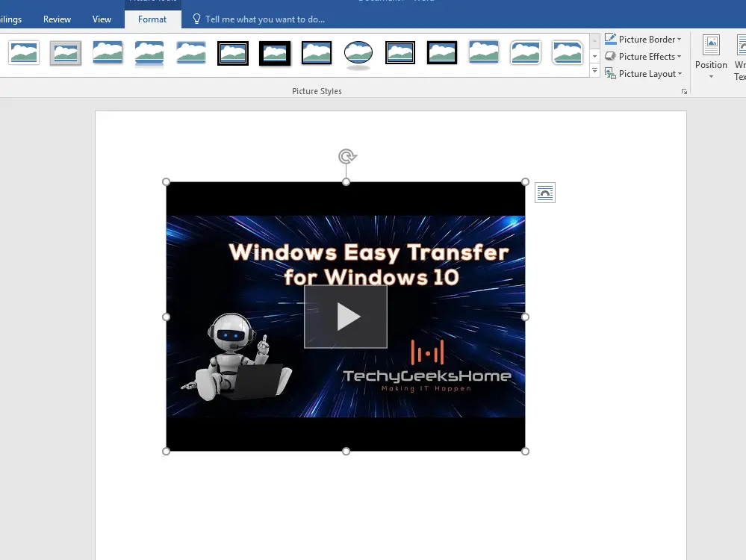Apply the Snip Diagonal Corner White style

pyautogui.click(x=568, y=53)
